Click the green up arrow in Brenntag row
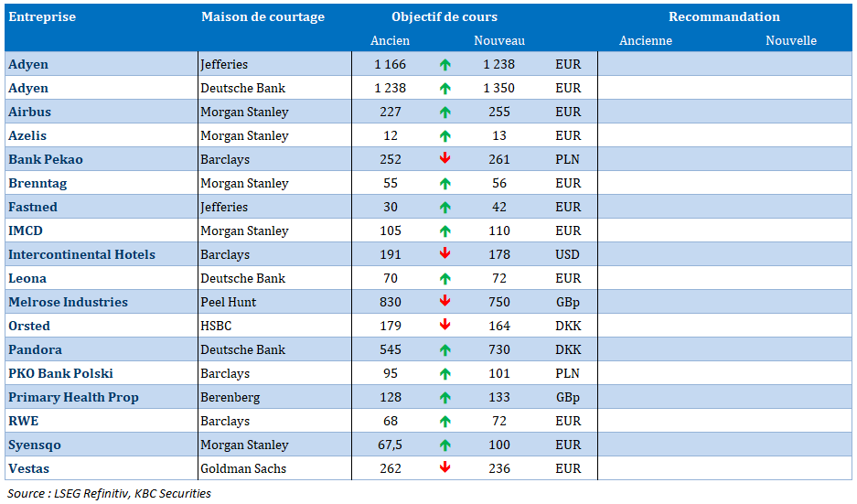 (x=445, y=184)
